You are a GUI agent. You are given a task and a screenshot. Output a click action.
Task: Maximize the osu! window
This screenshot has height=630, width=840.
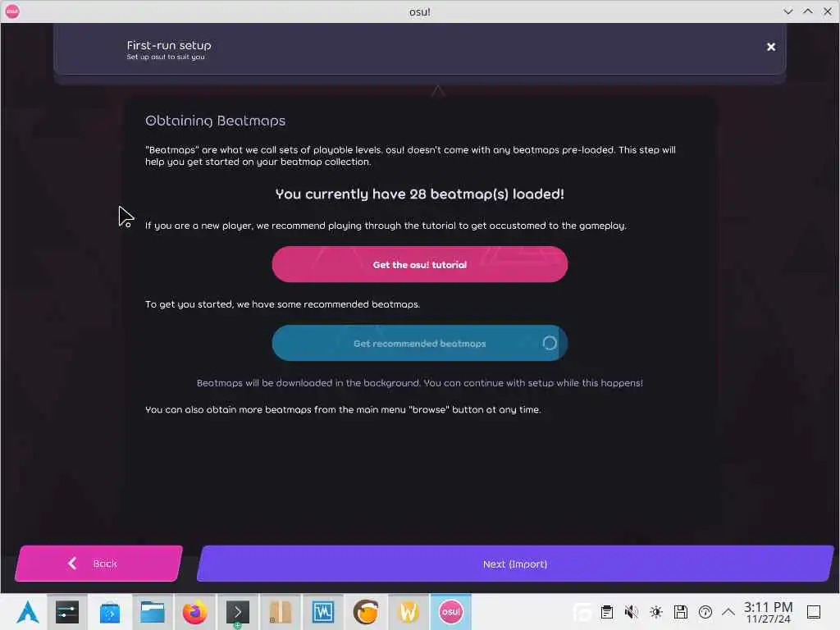[808, 11]
